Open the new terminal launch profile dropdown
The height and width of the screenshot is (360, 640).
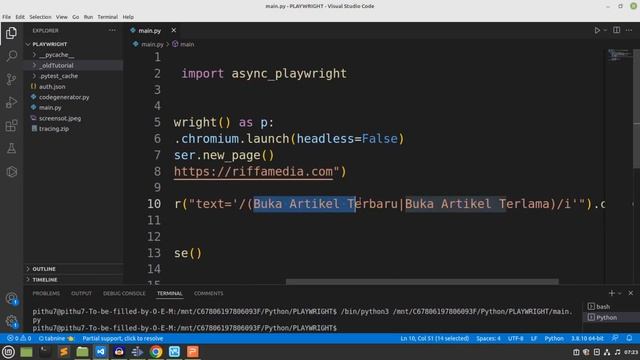pyautogui.click(x=620, y=293)
